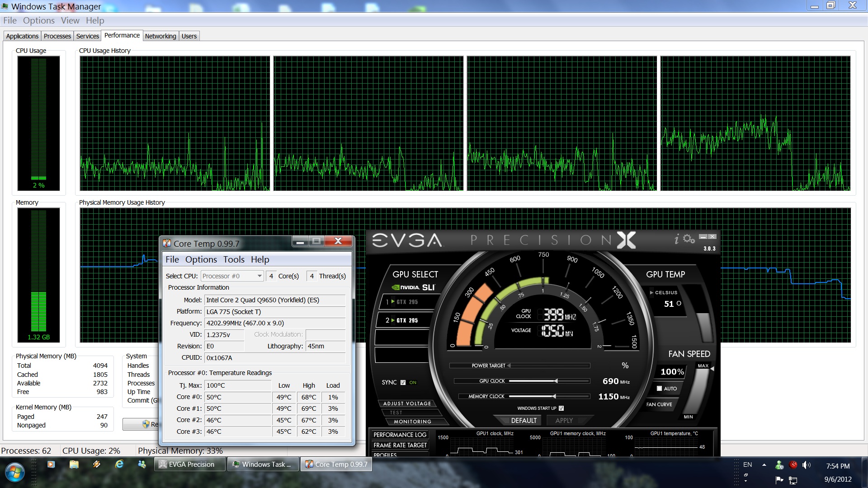
Task: Toggle the SYNC checkbox in EVGA Precision
Action: tap(403, 382)
